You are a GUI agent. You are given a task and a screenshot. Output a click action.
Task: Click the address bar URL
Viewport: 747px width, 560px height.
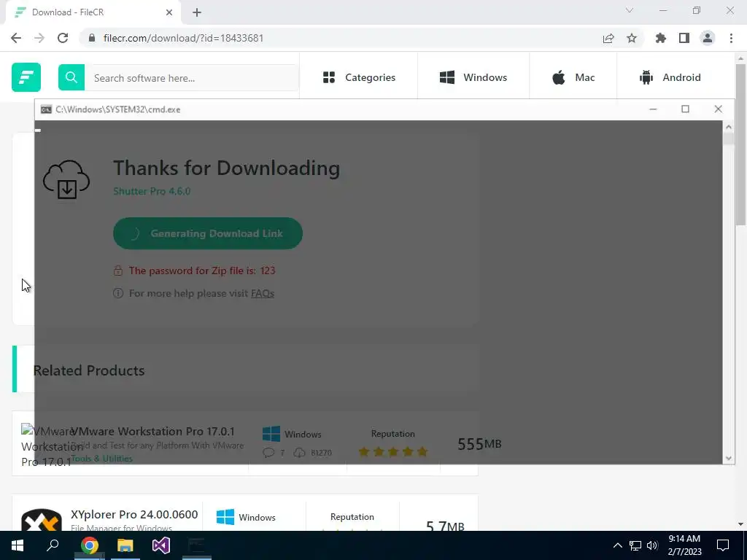pos(183,38)
